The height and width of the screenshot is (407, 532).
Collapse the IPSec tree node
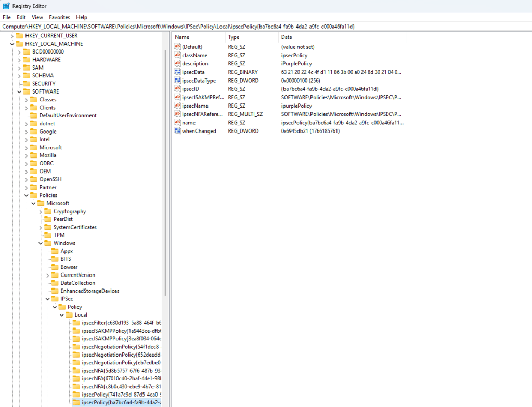(x=48, y=299)
